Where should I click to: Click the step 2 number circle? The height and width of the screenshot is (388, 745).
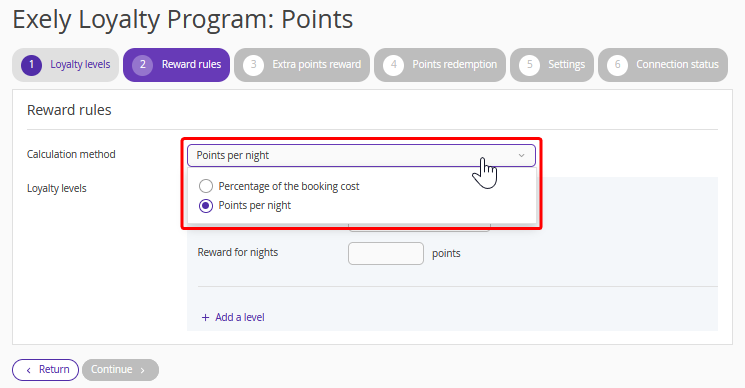click(x=143, y=65)
